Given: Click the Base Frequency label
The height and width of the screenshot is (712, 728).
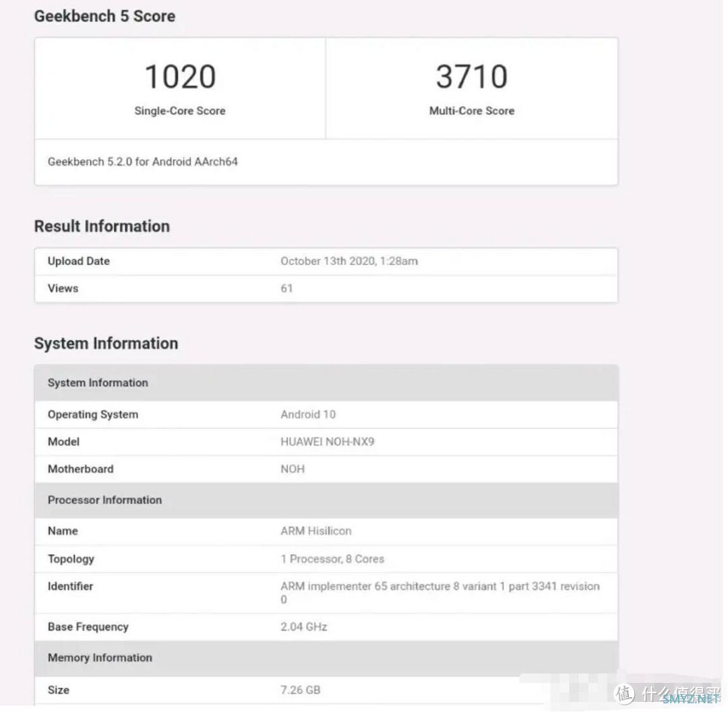Looking at the screenshot, I should coord(88,627).
